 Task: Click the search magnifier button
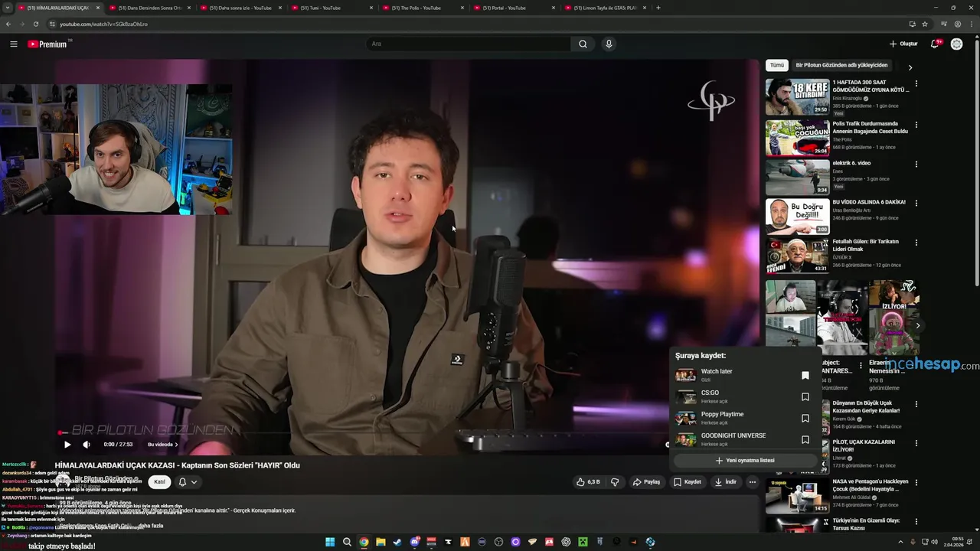(583, 44)
